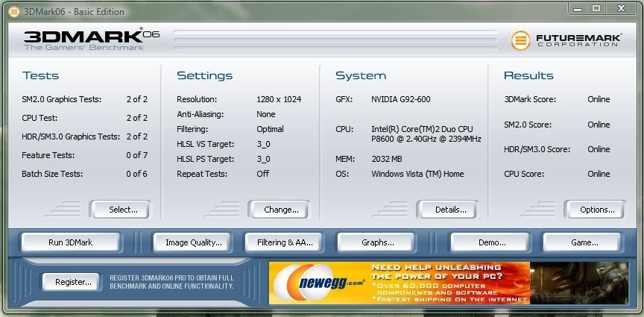Click the 'Batch Size Tests:' label
Screen dimensions: 644x317
pos(52,174)
